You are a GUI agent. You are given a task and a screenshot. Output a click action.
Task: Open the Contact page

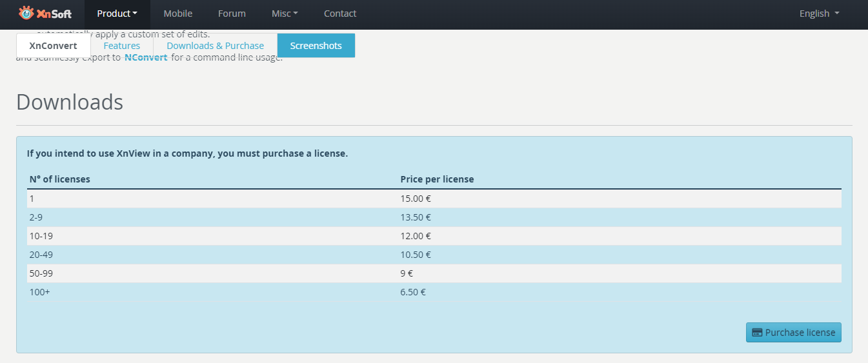coord(340,14)
